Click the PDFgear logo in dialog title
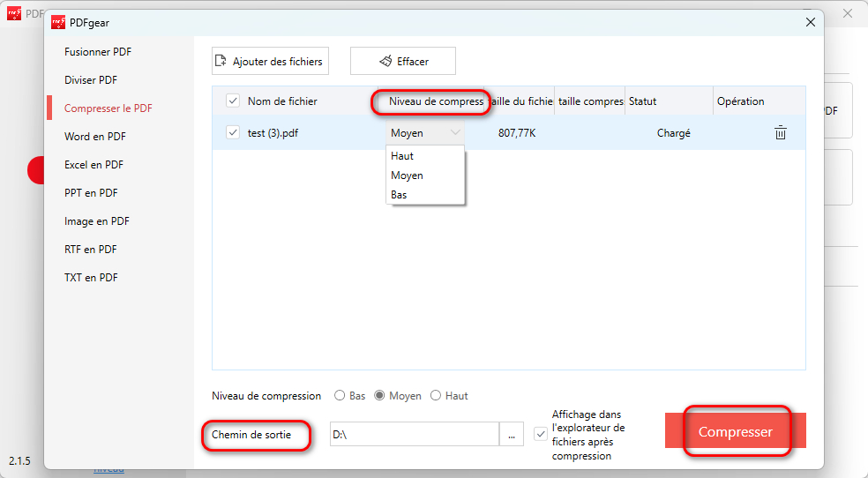Screen dimensions: 868x478 click(x=58, y=23)
